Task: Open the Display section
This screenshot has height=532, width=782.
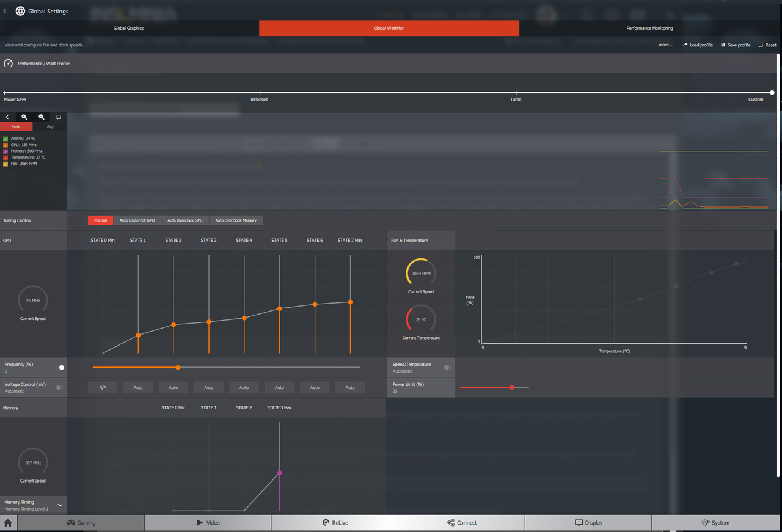Action: (588, 523)
